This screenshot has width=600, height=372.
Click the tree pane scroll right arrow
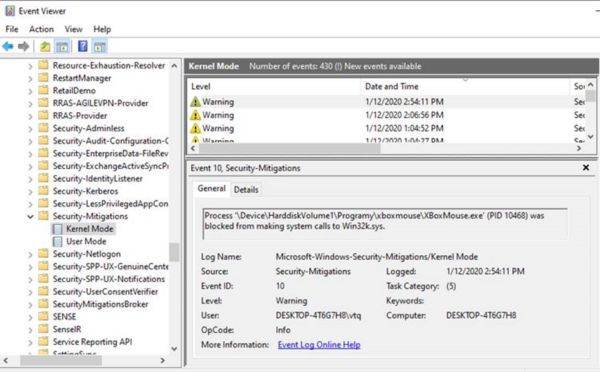click(x=163, y=360)
